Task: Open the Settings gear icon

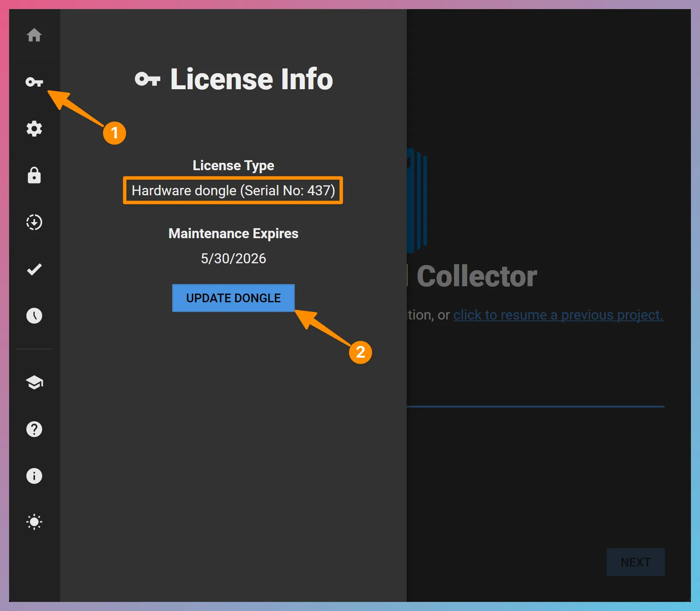Action: click(34, 129)
